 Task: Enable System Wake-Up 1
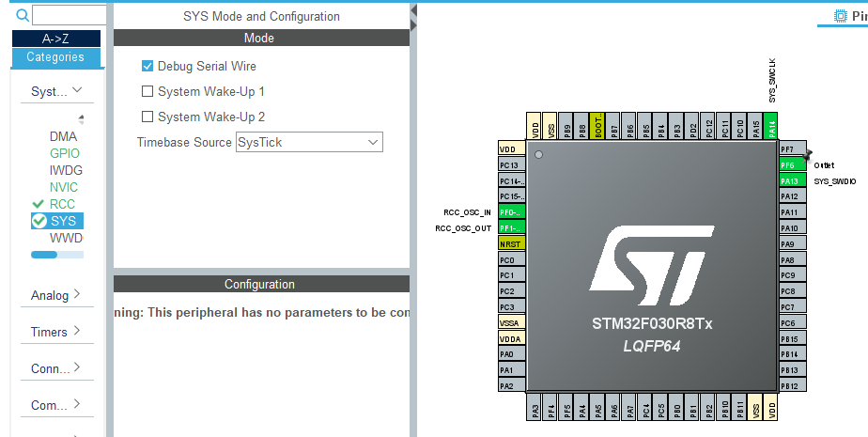pos(147,91)
